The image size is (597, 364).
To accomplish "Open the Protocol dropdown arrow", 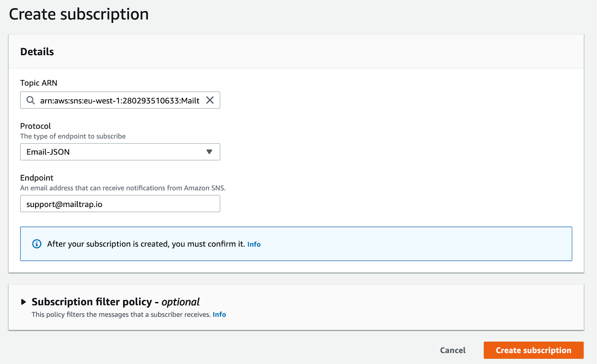I will [209, 152].
